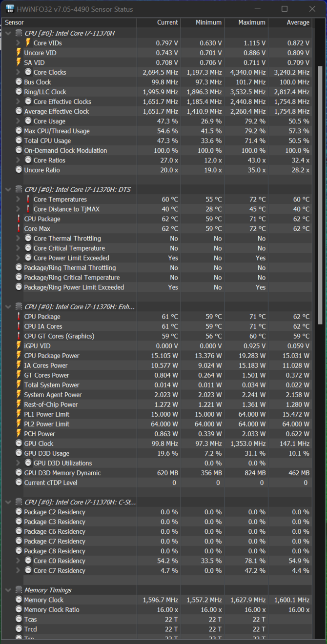Screen dimensions: 327x644
Task: Collapse the Intel Core i7-11370H: C-St... group
Action: click(x=8, y=502)
